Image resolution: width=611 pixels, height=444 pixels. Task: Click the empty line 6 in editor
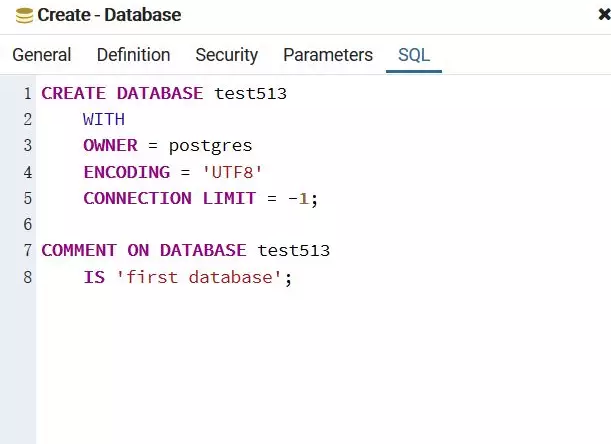323,224
